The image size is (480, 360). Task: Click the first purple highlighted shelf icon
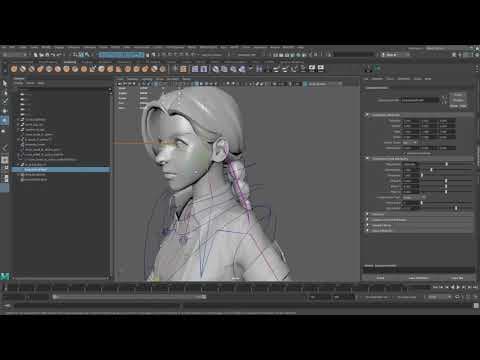(x=195, y=69)
